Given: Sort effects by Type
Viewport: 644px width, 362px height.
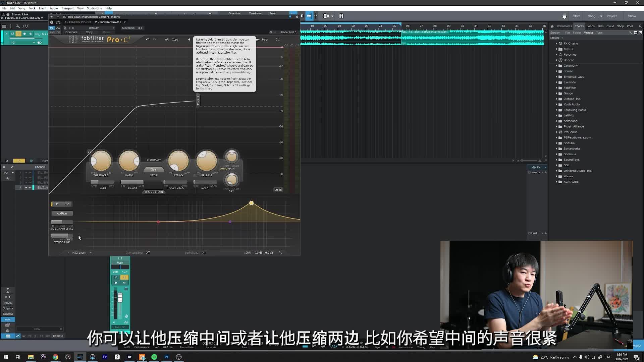Looking at the screenshot, I should pos(599,33).
